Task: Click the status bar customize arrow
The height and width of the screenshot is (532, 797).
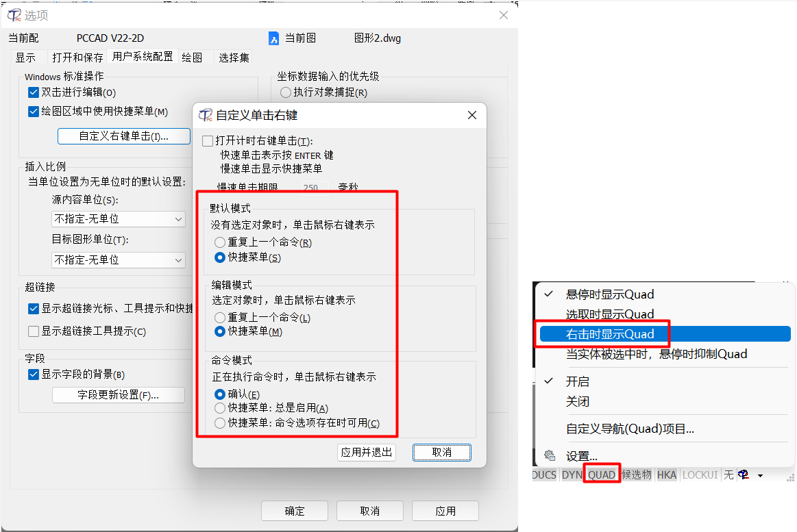Action: [761, 476]
